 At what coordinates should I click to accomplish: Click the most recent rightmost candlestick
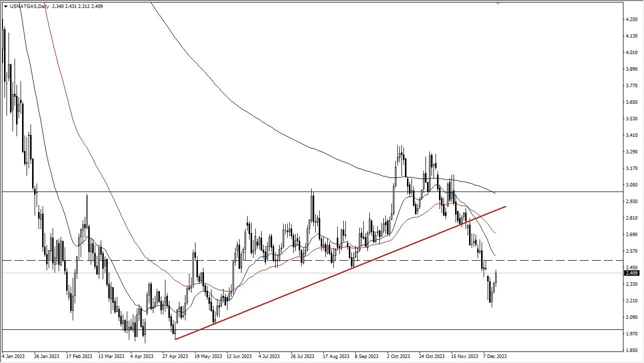(x=496, y=278)
